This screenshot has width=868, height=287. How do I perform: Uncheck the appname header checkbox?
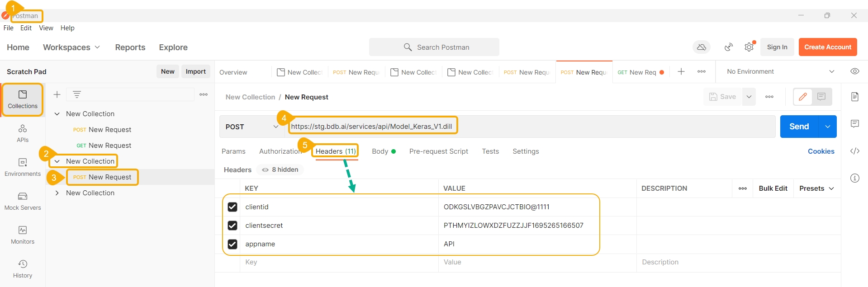coord(232,244)
